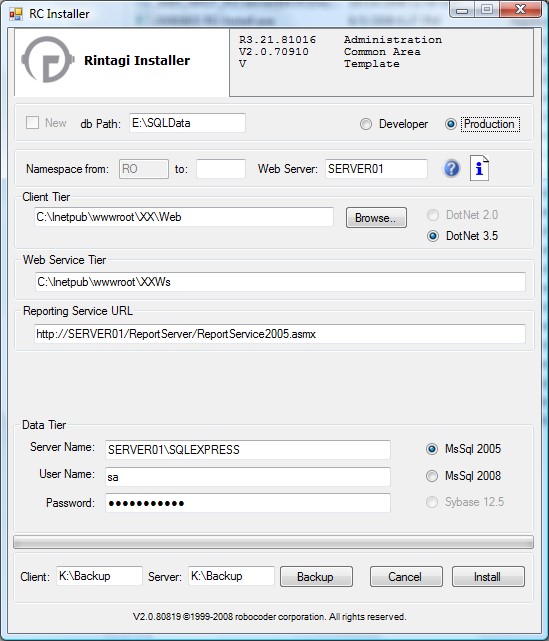Click the 'R3.21.81016' version text
Screen dimensions: 549x641
pyautogui.click(x=278, y=40)
